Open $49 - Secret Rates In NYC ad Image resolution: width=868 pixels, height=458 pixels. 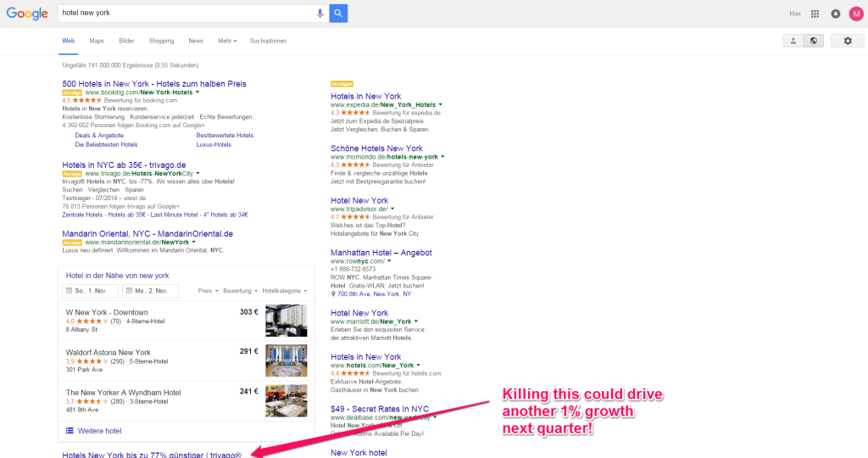379,410
